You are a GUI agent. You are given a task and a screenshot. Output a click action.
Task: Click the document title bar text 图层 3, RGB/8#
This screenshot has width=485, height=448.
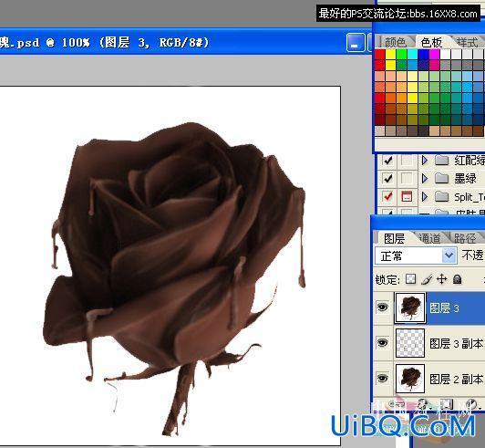click(154, 42)
